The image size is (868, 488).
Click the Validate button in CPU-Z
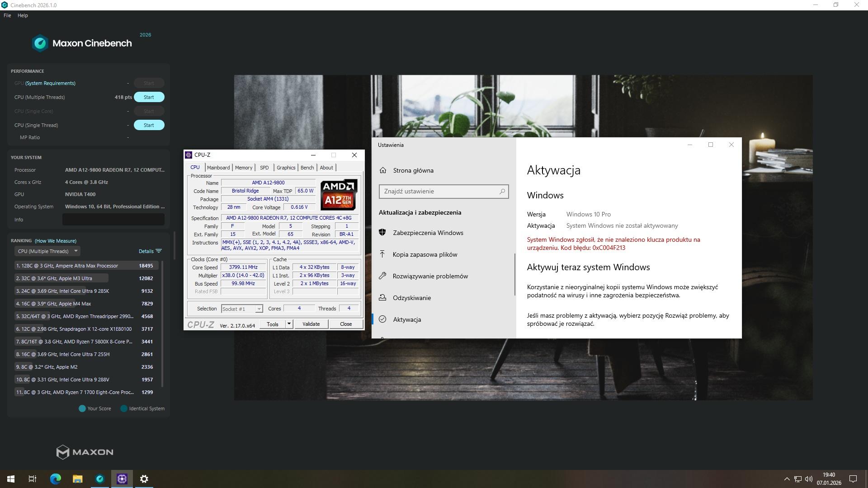(x=311, y=324)
